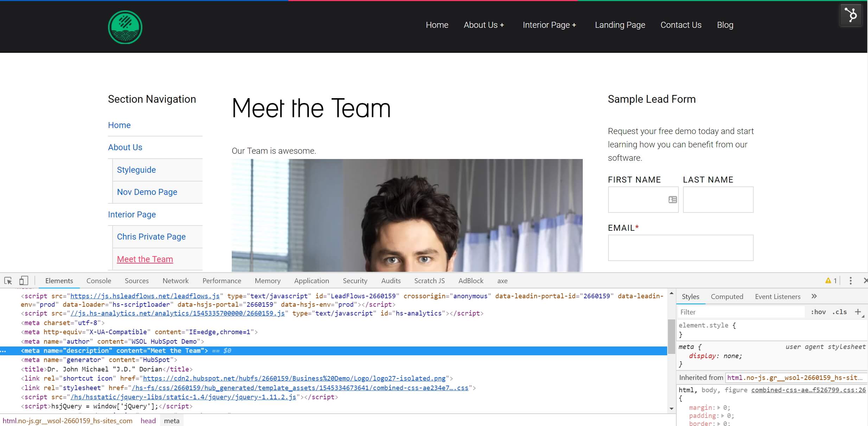Switch to the Network tab
The height and width of the screenshot is (426, 868).
175,281
